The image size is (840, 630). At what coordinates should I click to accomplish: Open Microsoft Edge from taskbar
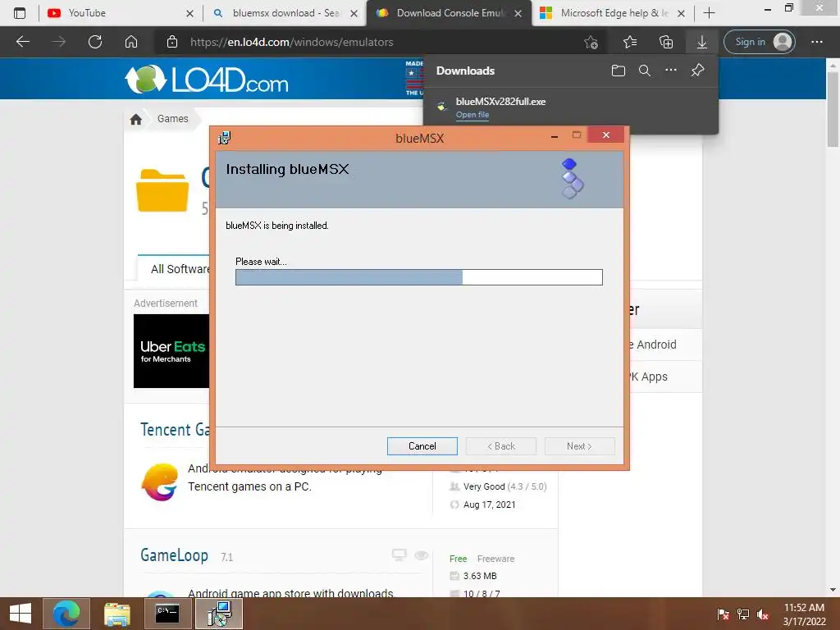(x=66, y=614)
